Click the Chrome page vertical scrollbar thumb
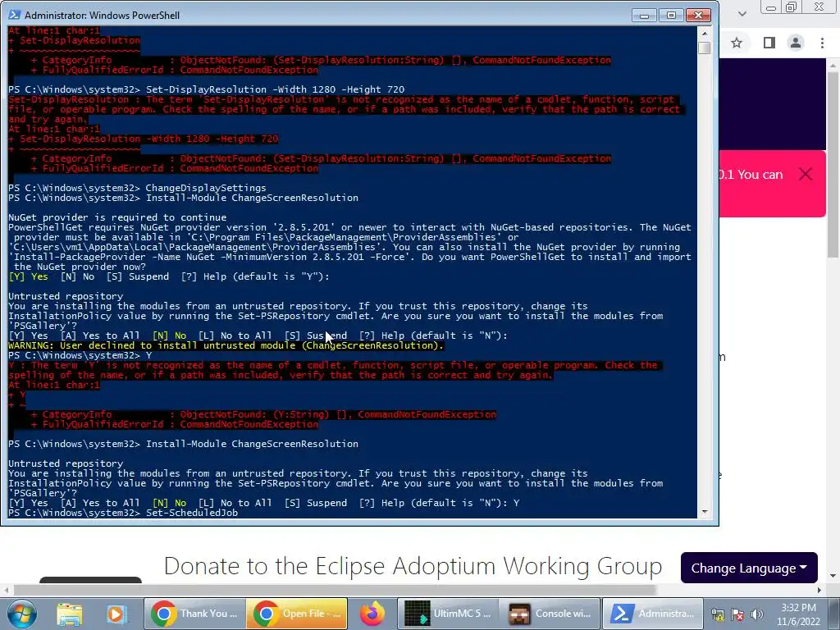840x630 pixels. click(x=833, y=163)
